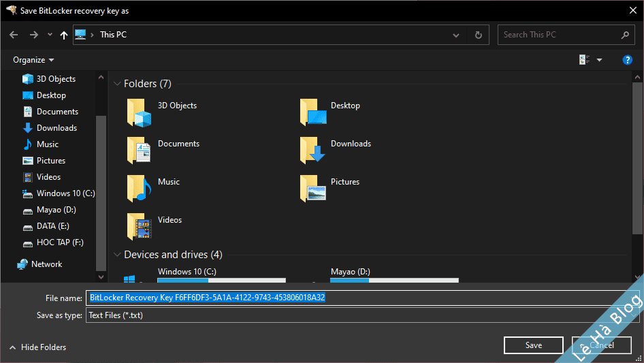Open the Save as type dropdown
The width and height of the screenshot is (644, 363).
(x=363, y=315)
